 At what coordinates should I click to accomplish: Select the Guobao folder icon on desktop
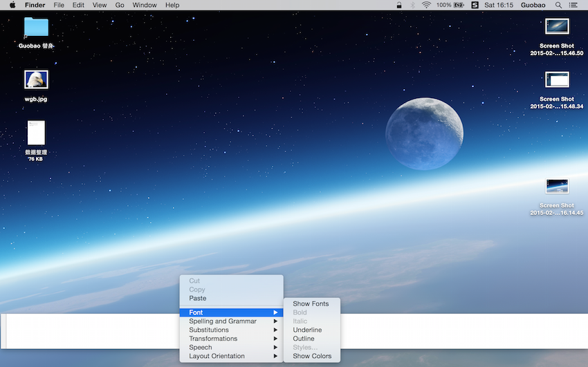click(x=36, y=28)
